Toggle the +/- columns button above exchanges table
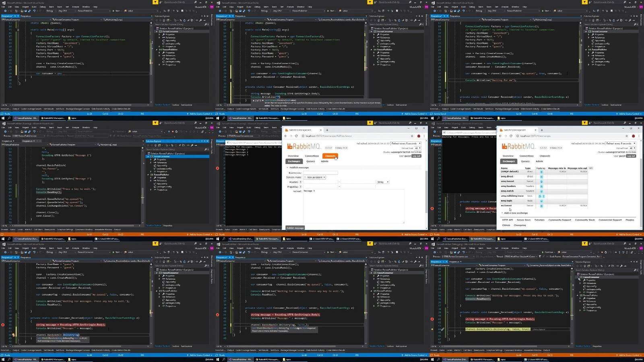 (591, 168)
